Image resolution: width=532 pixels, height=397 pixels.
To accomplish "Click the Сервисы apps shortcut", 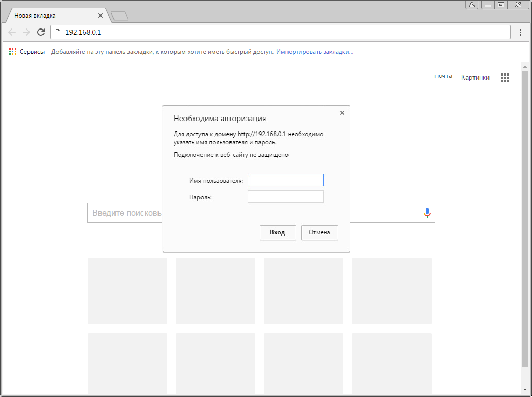I will point(27,52).
